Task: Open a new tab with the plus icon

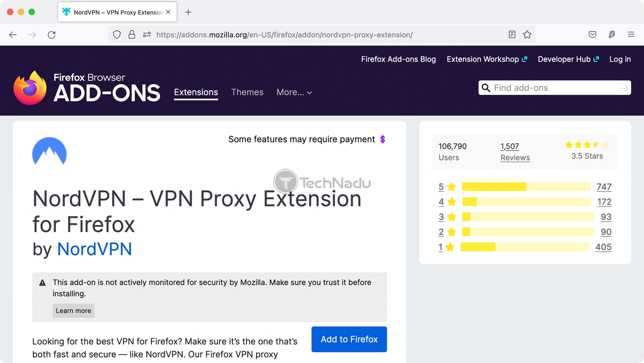Action: pyautogui.click(x=188, y=12)
